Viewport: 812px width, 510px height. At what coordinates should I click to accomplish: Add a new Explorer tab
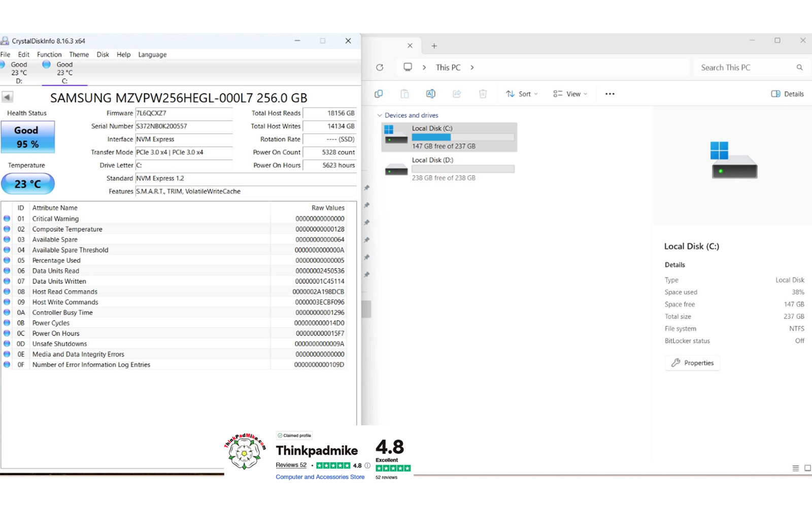[434, 46]
